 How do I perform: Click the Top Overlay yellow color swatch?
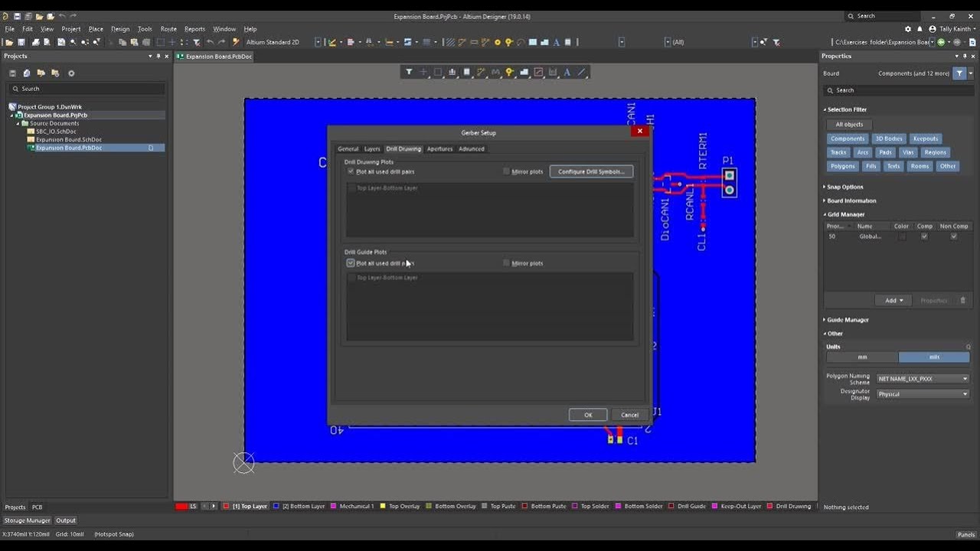(x=383, y=507)
